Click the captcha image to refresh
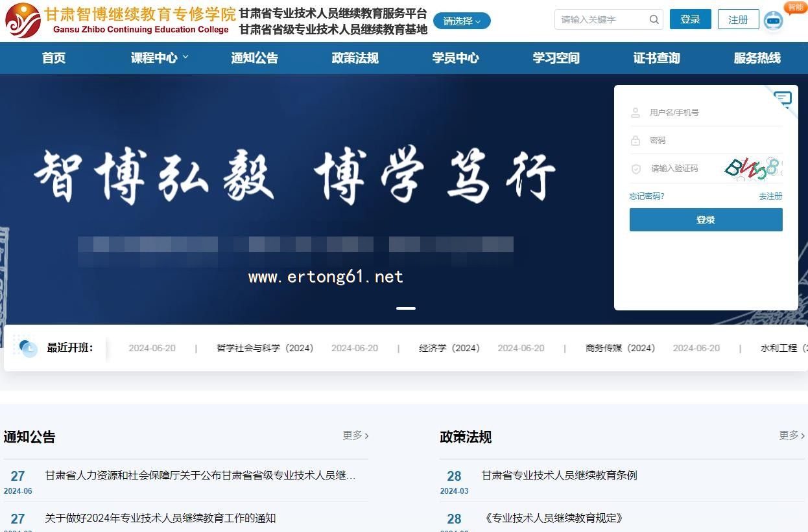808x532 pixels. (753, 168)
